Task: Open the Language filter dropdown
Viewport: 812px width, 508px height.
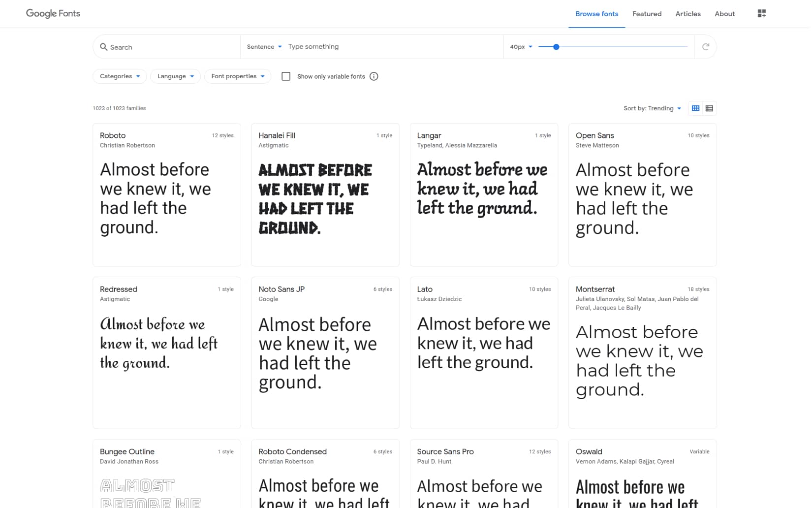Action: (x=175, y=76)
